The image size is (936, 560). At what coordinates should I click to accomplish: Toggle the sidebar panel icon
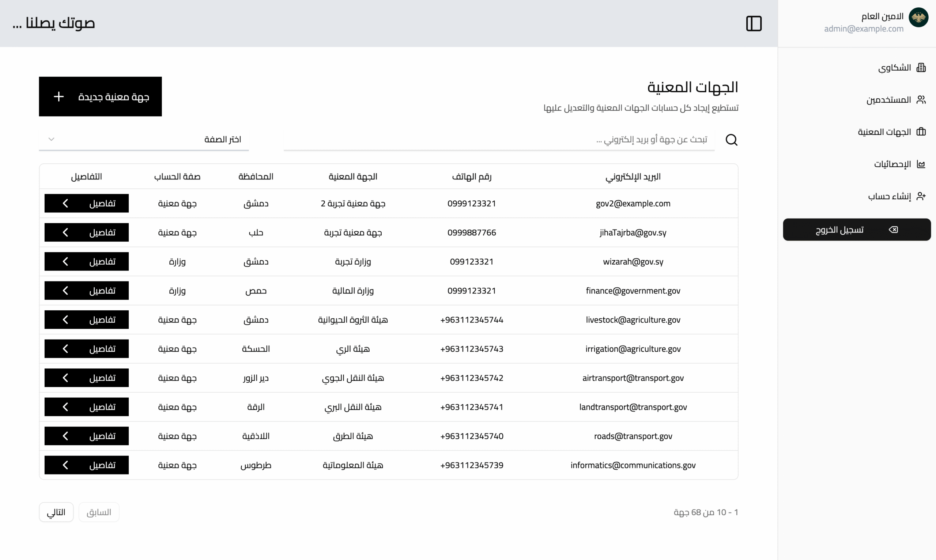(754, 23)
